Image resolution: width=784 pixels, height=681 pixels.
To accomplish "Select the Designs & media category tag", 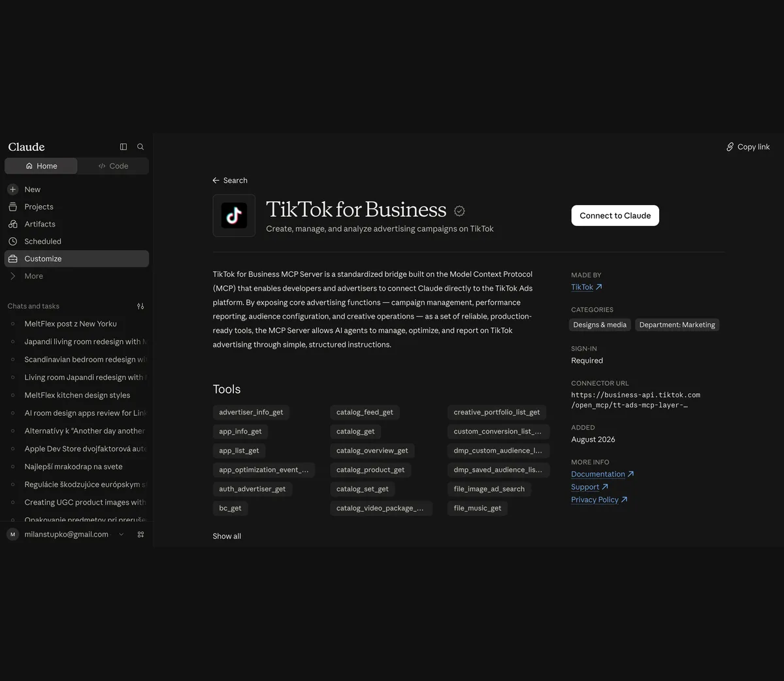I will [x=600, y=325].
